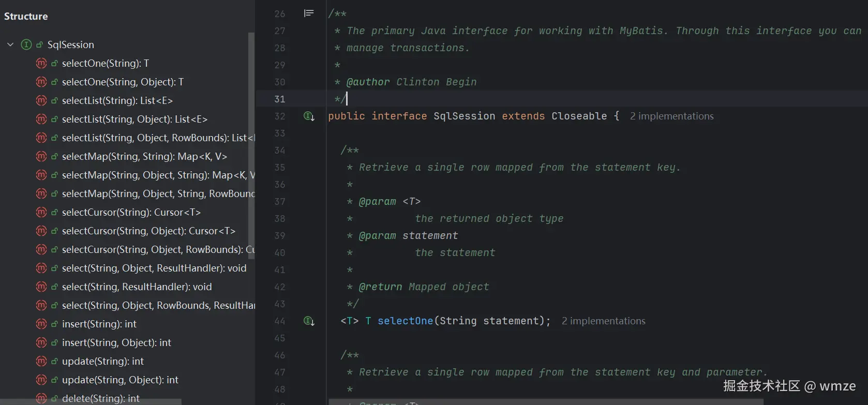Click method icon of selectOne(String, Object): T
The width and height of the screenshot is (868, 405).
(x=41, y=82)
